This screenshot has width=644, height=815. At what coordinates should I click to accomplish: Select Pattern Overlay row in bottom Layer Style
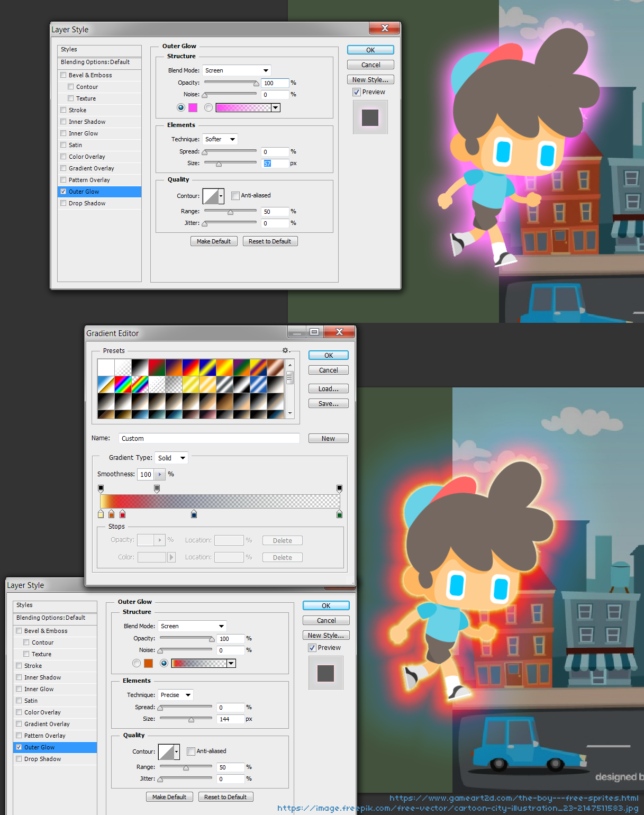(55, 736)
